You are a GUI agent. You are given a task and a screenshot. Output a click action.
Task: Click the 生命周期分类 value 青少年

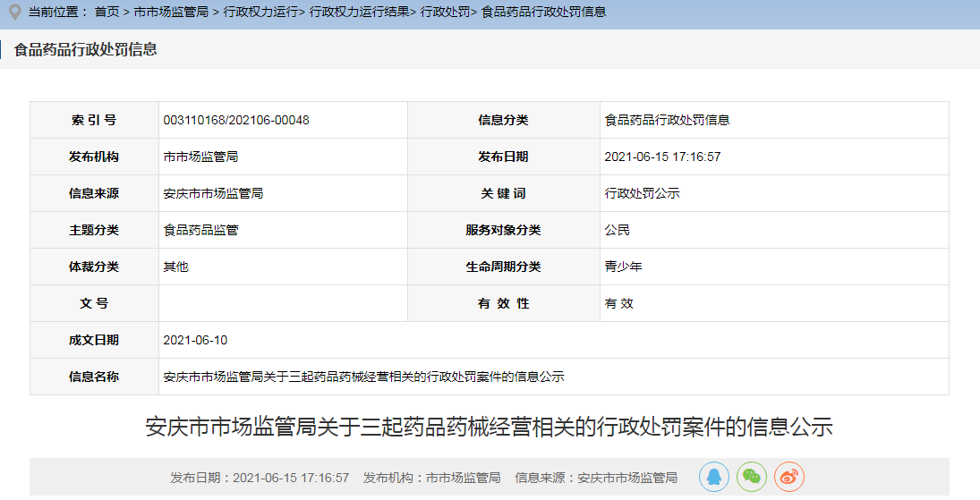coord(623,267)
